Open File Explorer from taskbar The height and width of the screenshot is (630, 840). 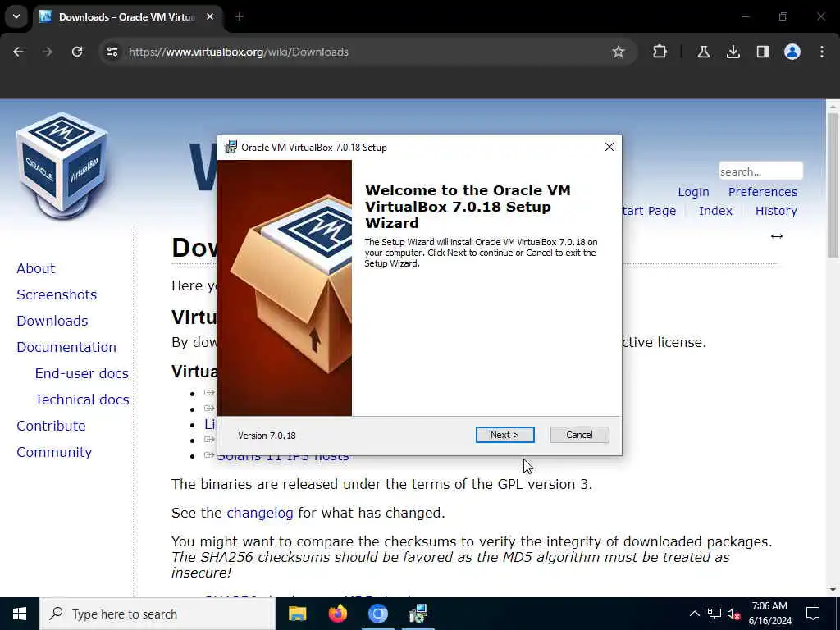[x=297, y=614]
